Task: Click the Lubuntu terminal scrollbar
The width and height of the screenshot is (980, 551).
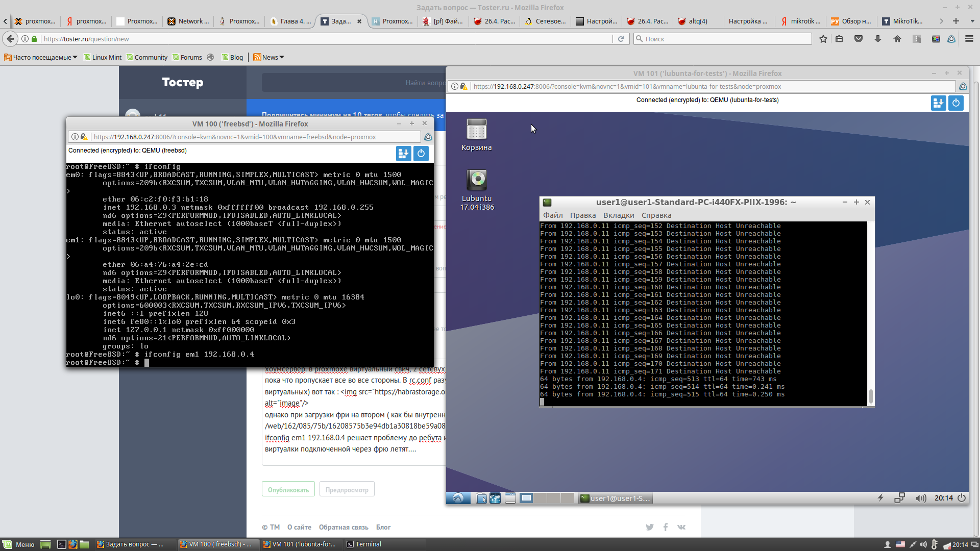Action: coord(871,396)
